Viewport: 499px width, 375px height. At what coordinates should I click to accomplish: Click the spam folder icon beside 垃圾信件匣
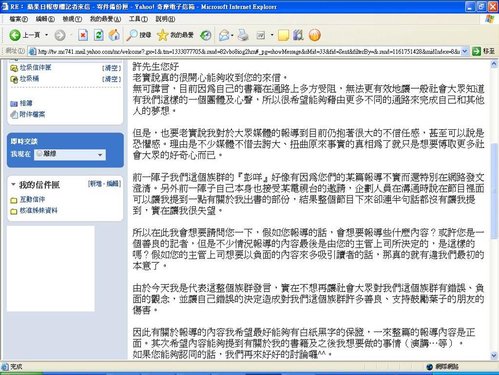(14, 68)
